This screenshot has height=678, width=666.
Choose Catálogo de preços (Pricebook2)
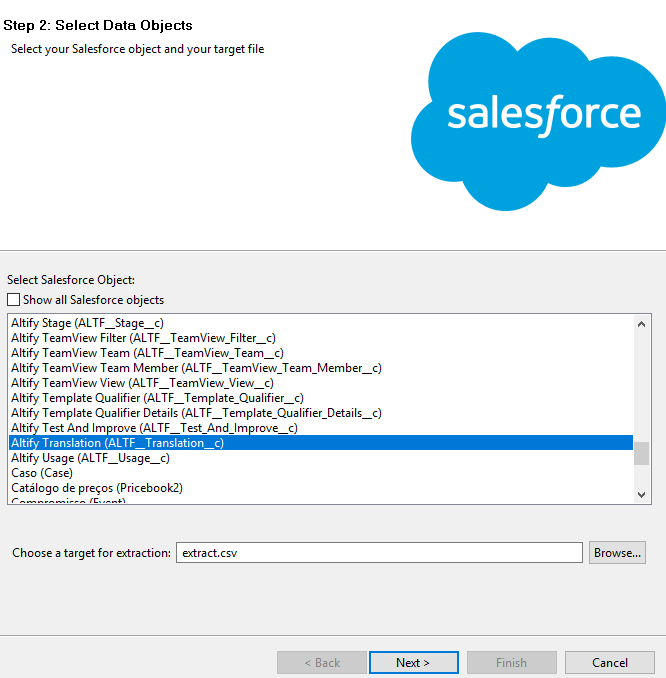pos(321,488)
